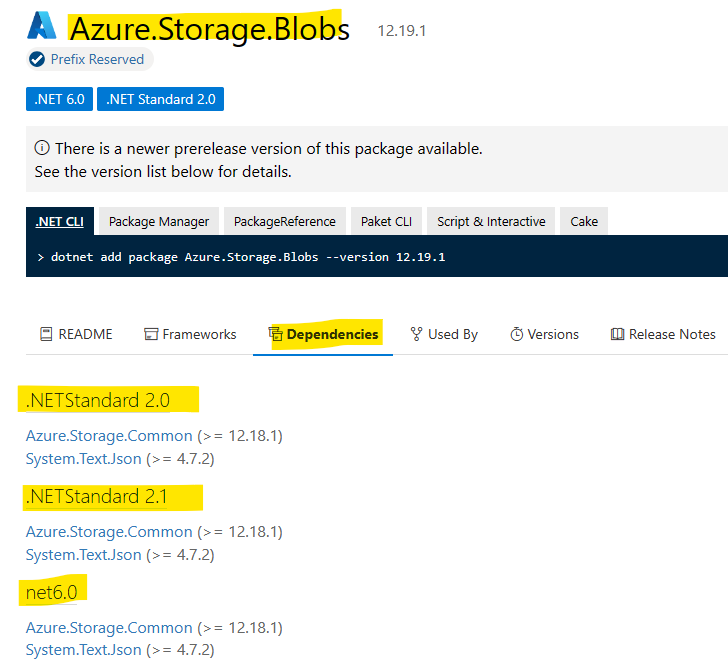Open the README section tab
The height and width of the screenshot is (666, 728).
[77, 334]
